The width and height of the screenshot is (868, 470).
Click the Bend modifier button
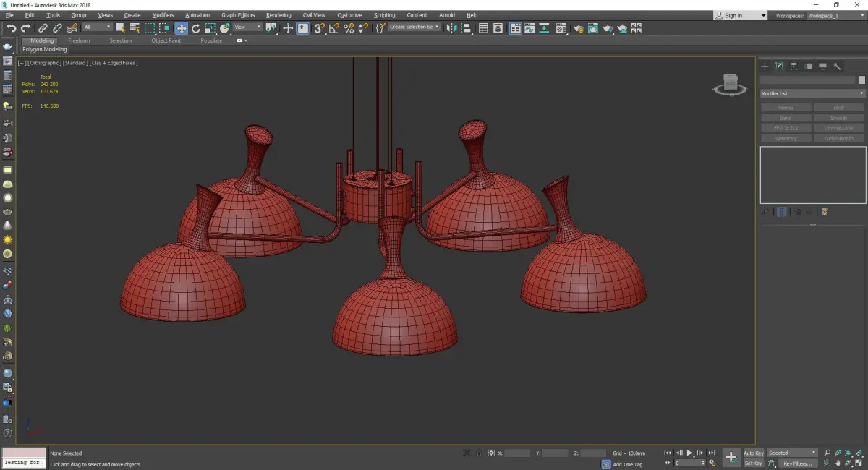(x=786, y=118)
